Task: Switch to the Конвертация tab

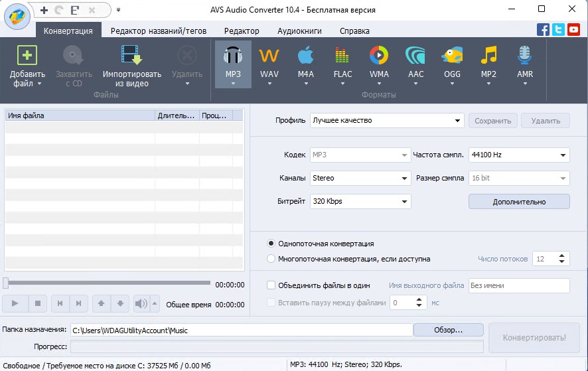Action: click(x=68, y=31)
